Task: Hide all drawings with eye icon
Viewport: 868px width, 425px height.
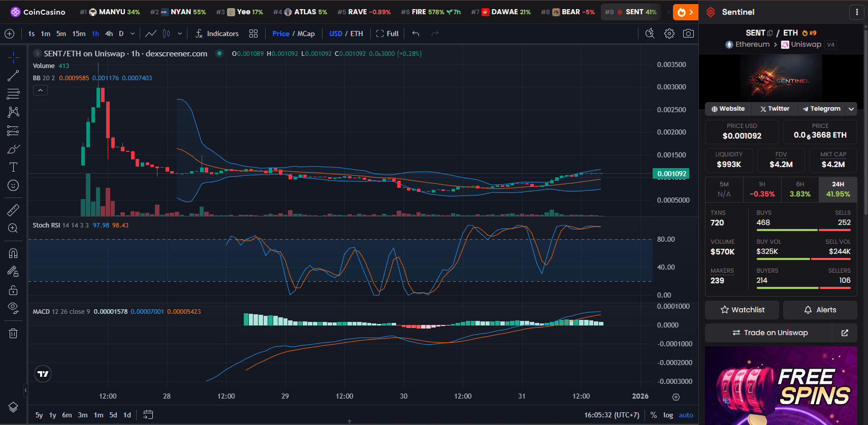Action: [13, 308]
